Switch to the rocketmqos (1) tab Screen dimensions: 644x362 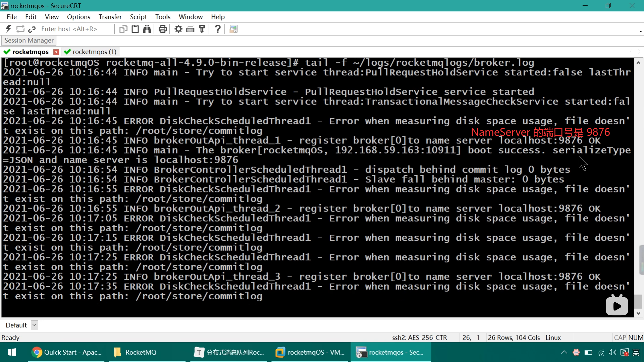(x=91, y=52)
